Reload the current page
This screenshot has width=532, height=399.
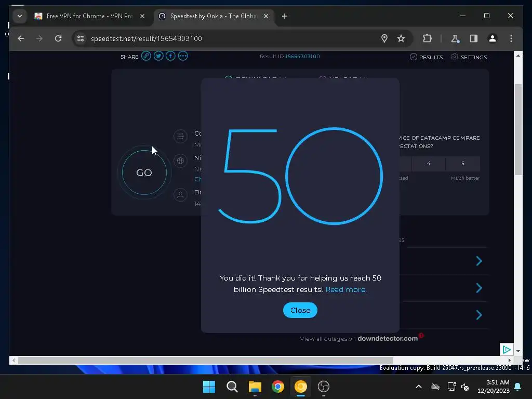coord(58,38)
